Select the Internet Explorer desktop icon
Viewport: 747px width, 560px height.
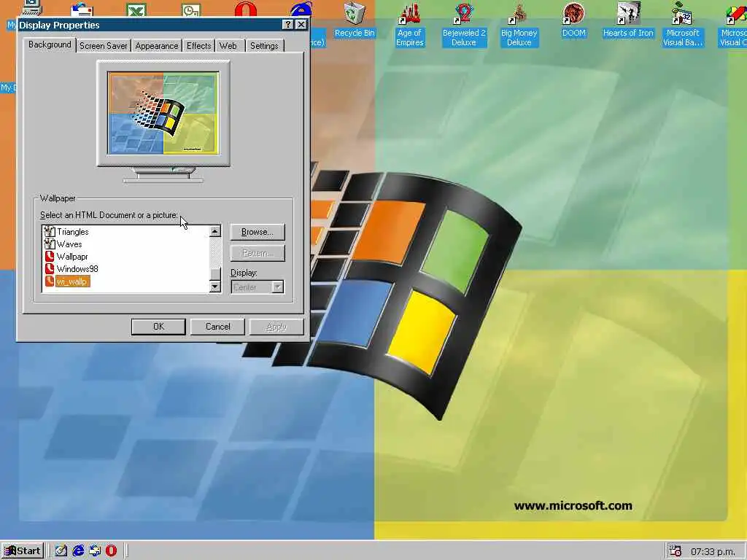coord(301,9)
